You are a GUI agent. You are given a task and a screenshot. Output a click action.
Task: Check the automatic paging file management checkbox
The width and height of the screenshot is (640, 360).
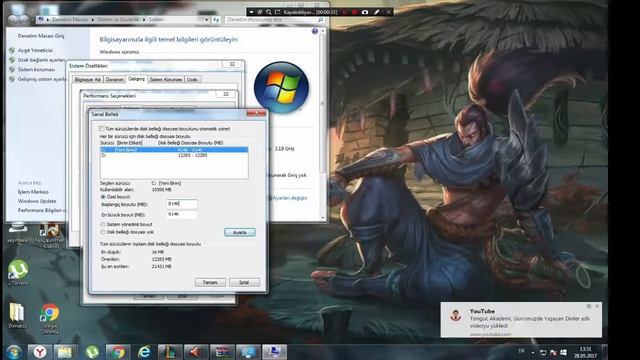[x=101, y=129]
